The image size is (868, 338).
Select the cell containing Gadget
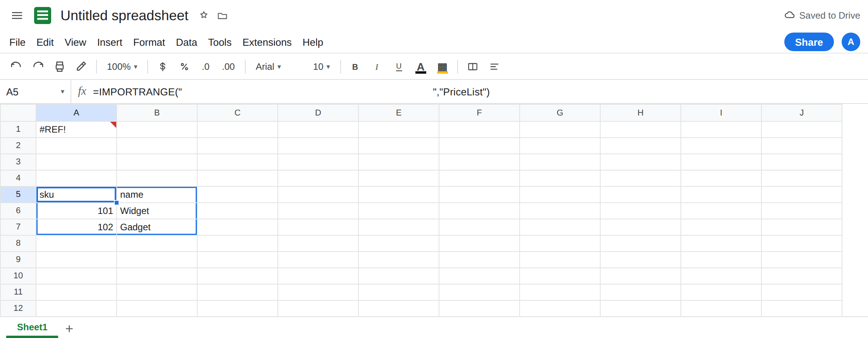pos(157,227)
